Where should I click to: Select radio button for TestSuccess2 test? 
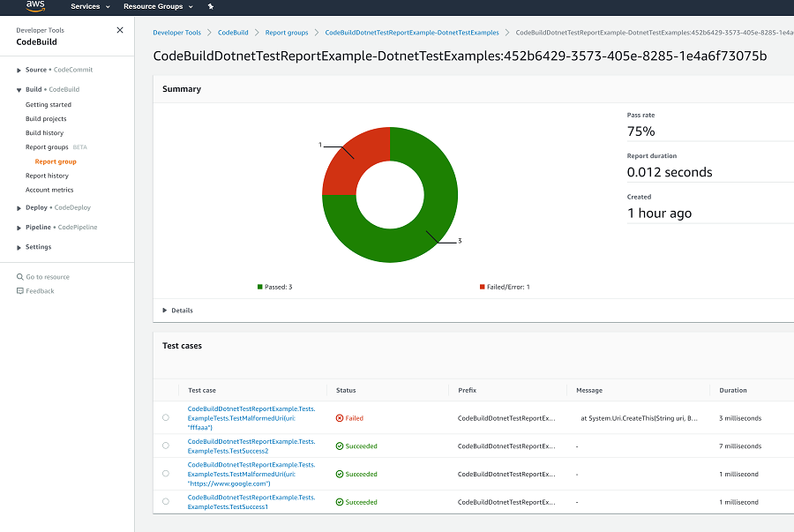(x=166, y=446)
